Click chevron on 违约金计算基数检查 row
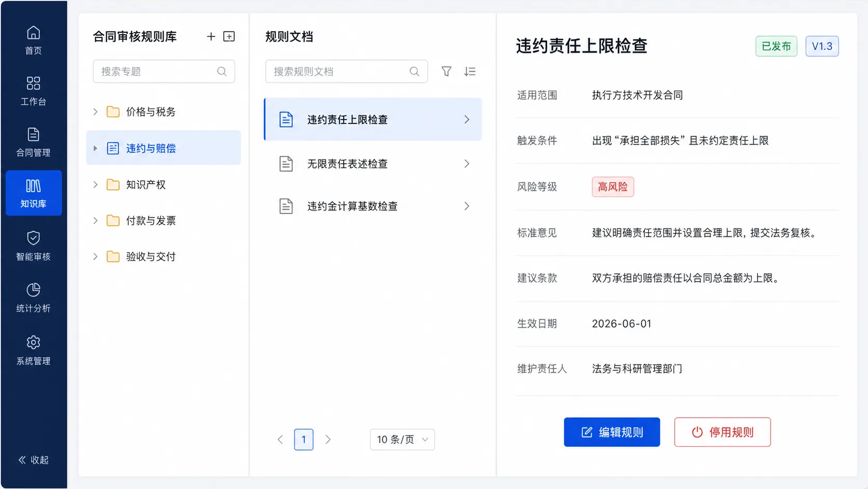Image resolution: width=868 pixels, height=489 pixels. (x=467, y=206)
